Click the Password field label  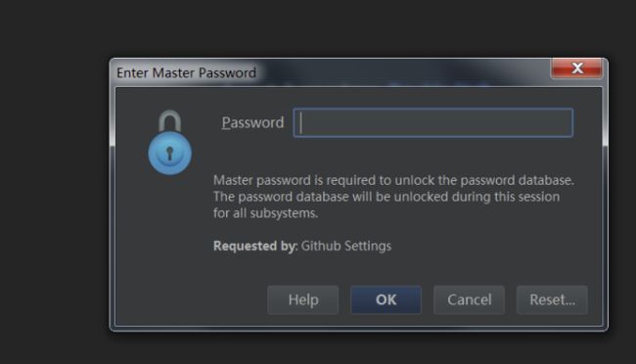click(252, 122)
